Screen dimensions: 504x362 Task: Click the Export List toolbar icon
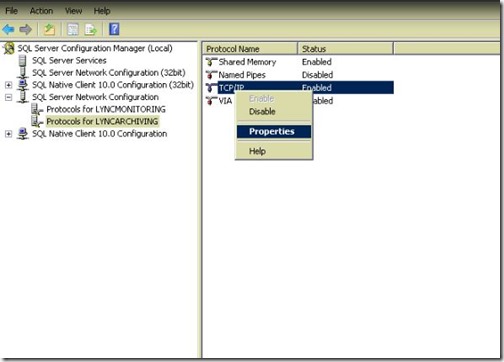[x=90, y=29]
